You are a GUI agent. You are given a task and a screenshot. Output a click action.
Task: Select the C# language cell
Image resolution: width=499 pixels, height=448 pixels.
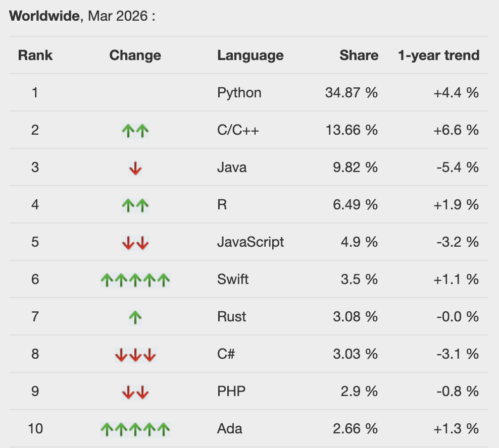226,354
